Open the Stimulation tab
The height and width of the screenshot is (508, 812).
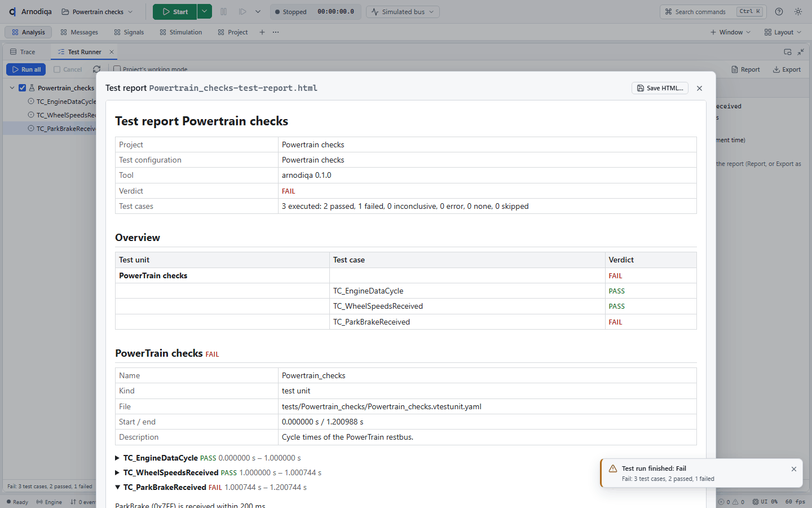[x=181, y=32]
